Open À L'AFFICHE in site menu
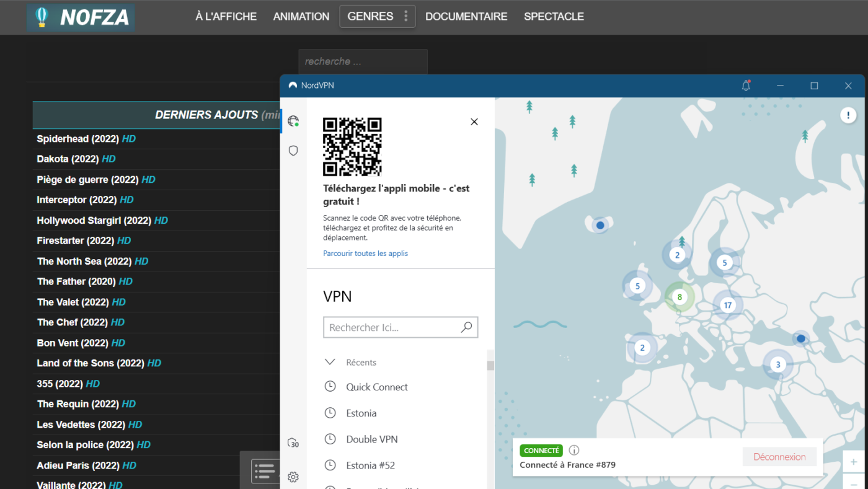This screenshot has width=868, height=489. click(226, 17)
